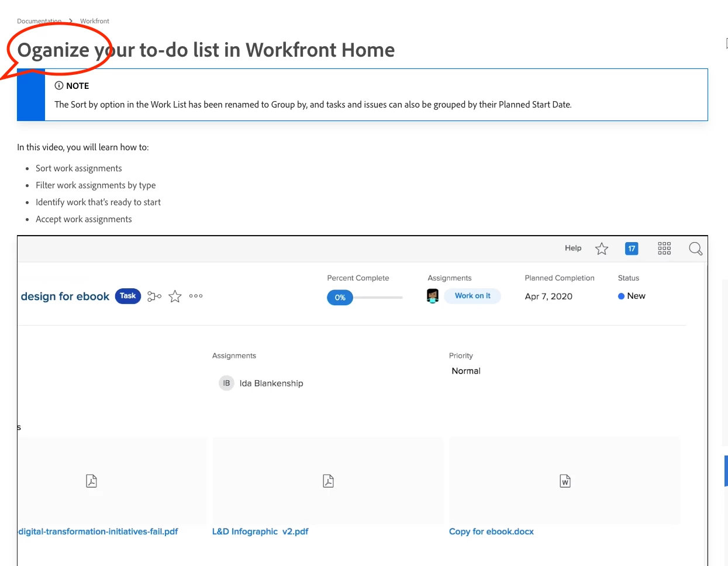728x566 pixels.
Task: Click the Work on it button
Action: [x=472, y=296]
